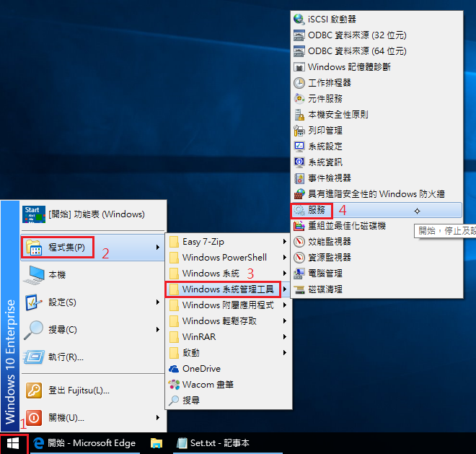Viewport: 476px width, 454px height.
Task: Open 磁碟清理 icon
Action: coord(299,289)
